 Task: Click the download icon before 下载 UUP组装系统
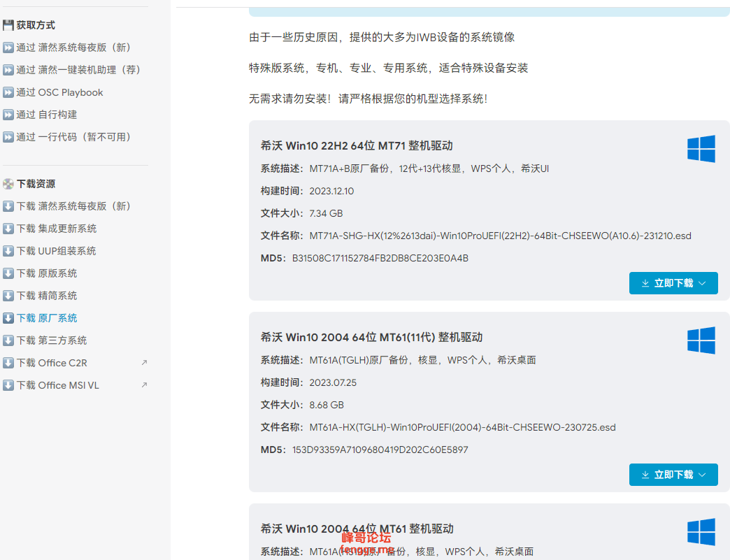(8, 251)
